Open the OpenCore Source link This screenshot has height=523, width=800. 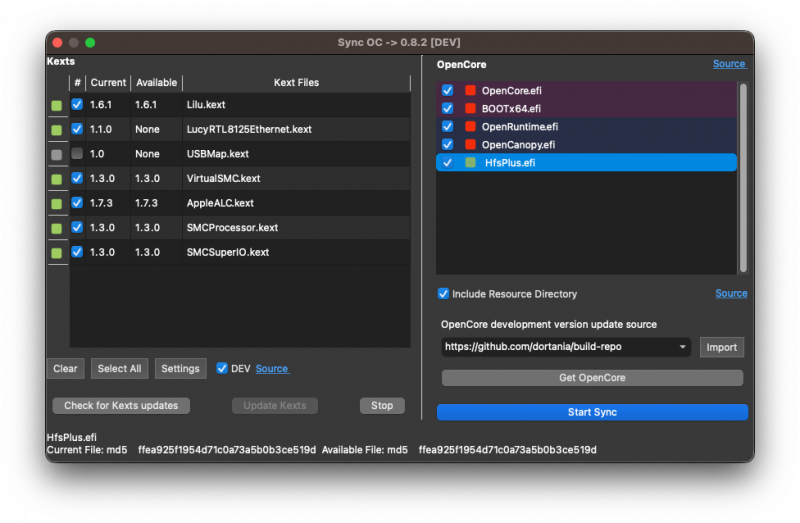(x=728, y=64)
